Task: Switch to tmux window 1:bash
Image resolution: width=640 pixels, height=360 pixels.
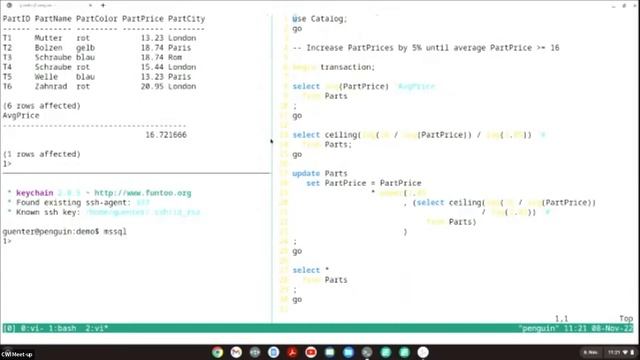Action: pos(62,328)
